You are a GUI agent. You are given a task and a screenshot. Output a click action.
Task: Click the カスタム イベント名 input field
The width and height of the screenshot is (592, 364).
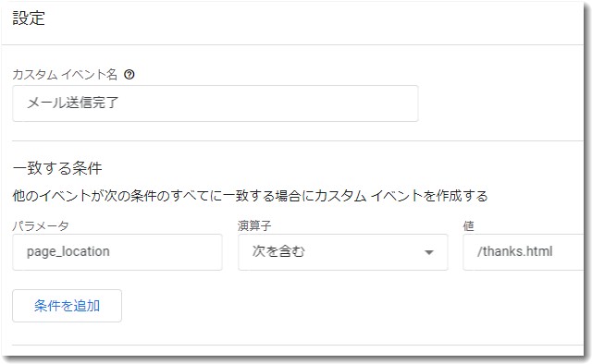click(x=216, y=103)
